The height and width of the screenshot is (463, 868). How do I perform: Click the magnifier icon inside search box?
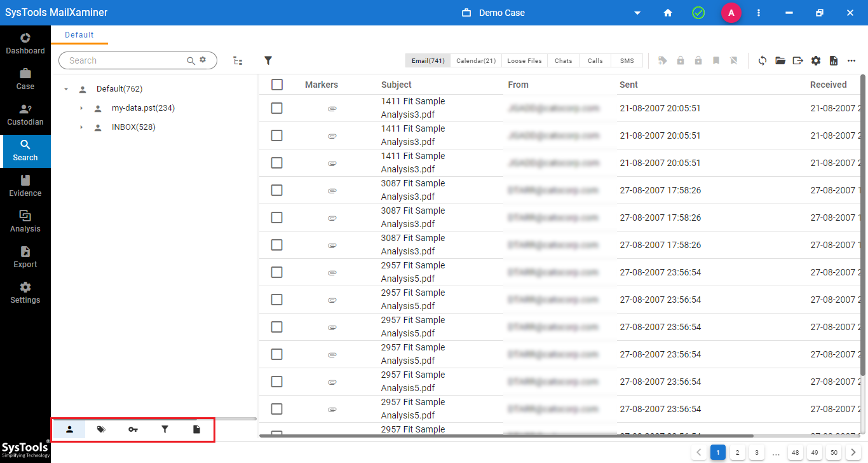click(x=191, y=60)
